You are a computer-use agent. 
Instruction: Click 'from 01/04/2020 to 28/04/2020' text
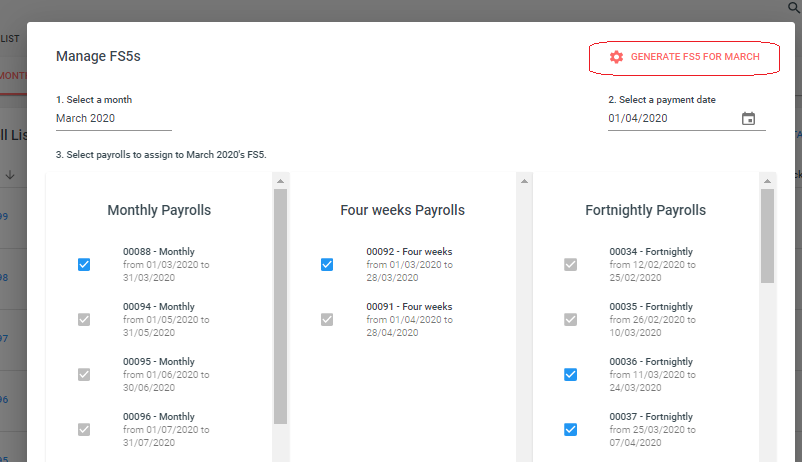point(409,326)
